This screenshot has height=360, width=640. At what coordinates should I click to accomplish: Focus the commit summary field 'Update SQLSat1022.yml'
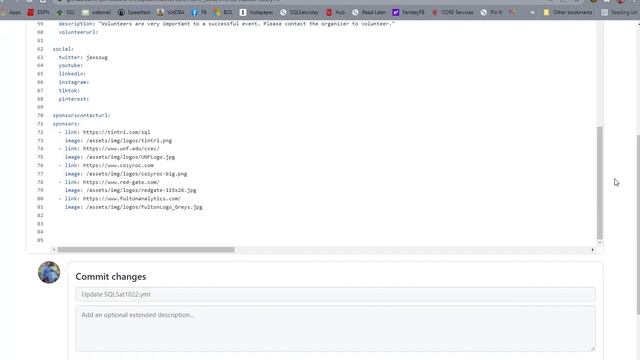(x=335, y=294)
